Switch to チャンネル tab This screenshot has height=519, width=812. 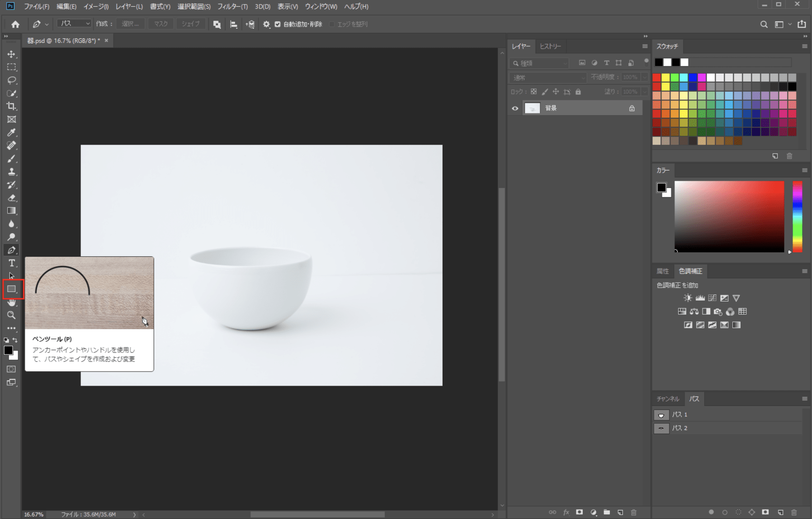coord(668,399)
